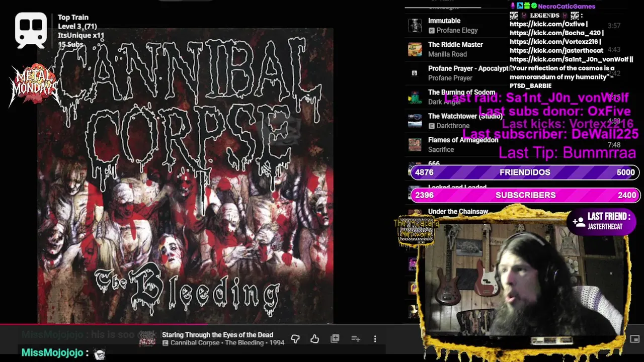Open the kick.com/Vortexz216 chat link
644x362 pixels.
coord(554,42)
